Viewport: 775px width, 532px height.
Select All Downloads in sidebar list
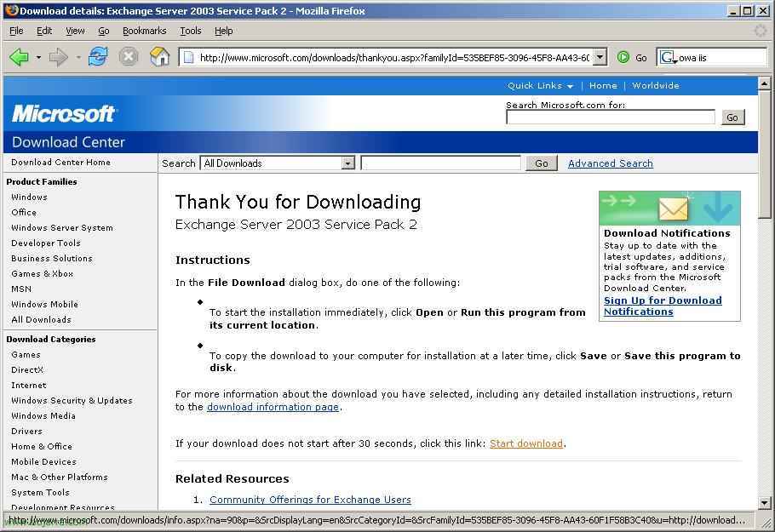pyautogui.click(x=41, y=319)
